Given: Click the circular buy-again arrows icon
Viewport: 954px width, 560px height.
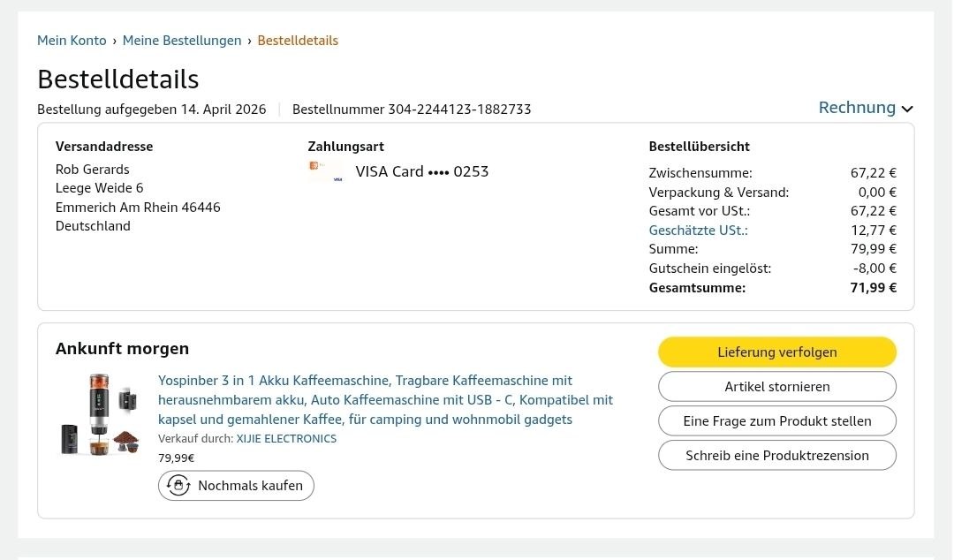Looking at the screenshot, I should tap(178, 485).
